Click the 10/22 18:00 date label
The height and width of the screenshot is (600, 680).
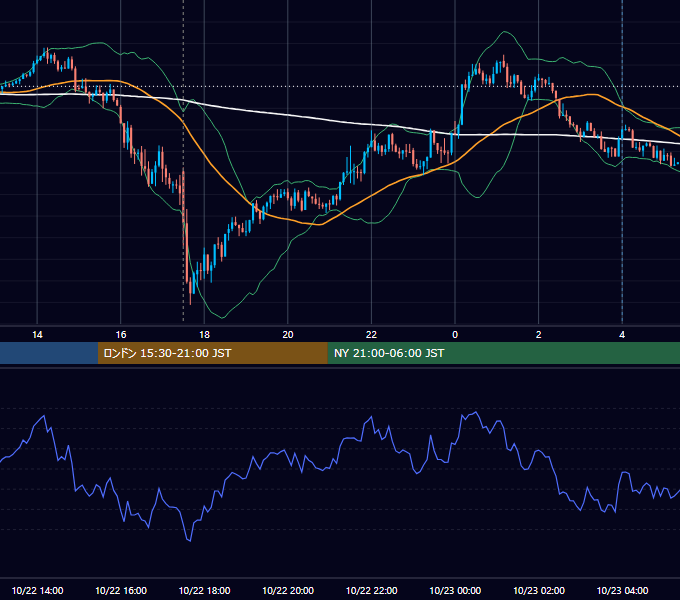204,590
